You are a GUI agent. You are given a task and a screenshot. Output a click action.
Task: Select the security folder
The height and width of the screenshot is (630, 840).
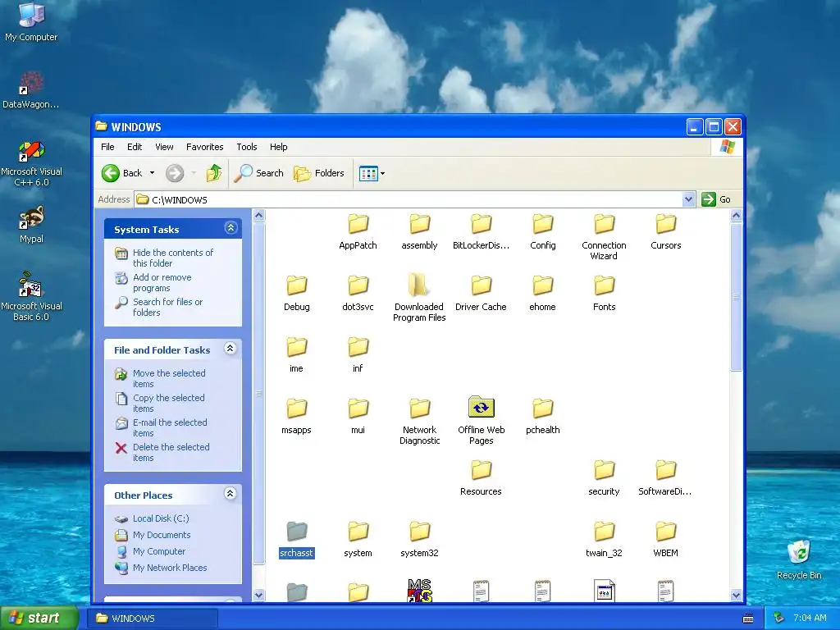pos(605,478)
